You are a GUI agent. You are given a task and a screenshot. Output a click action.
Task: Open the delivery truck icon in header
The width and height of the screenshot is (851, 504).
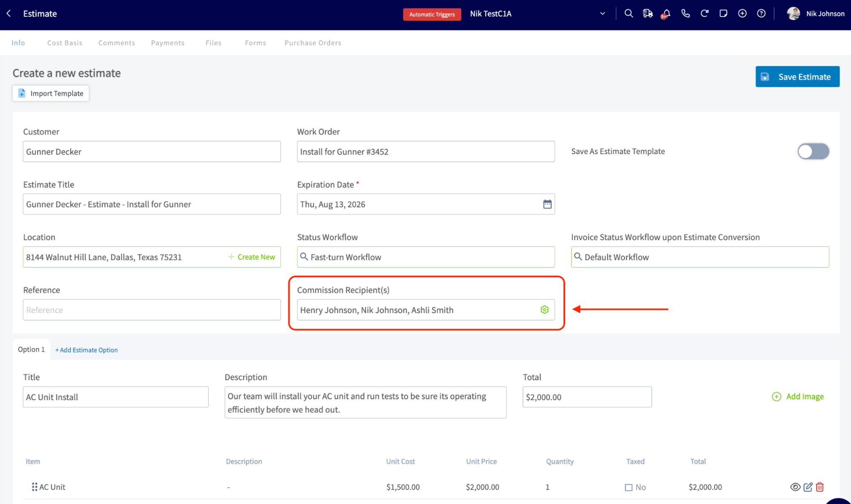pyautogui.click(x=648, y=14)
